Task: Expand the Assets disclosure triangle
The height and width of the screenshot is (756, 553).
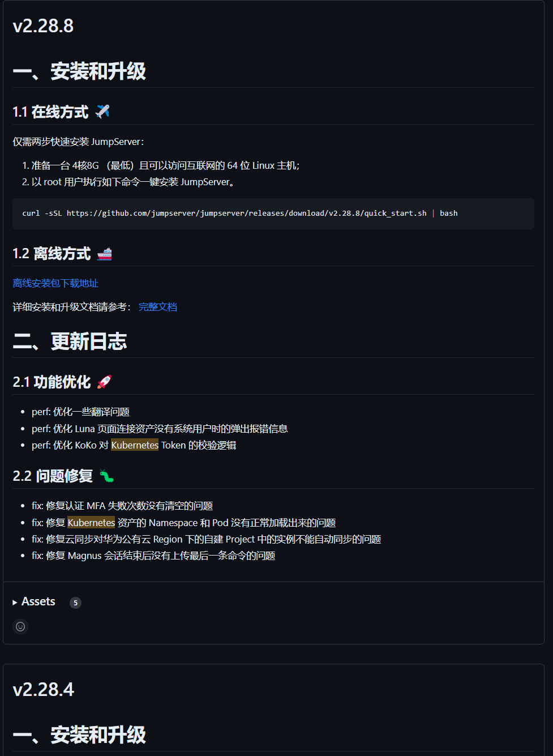Action: (x=15, y=603)
